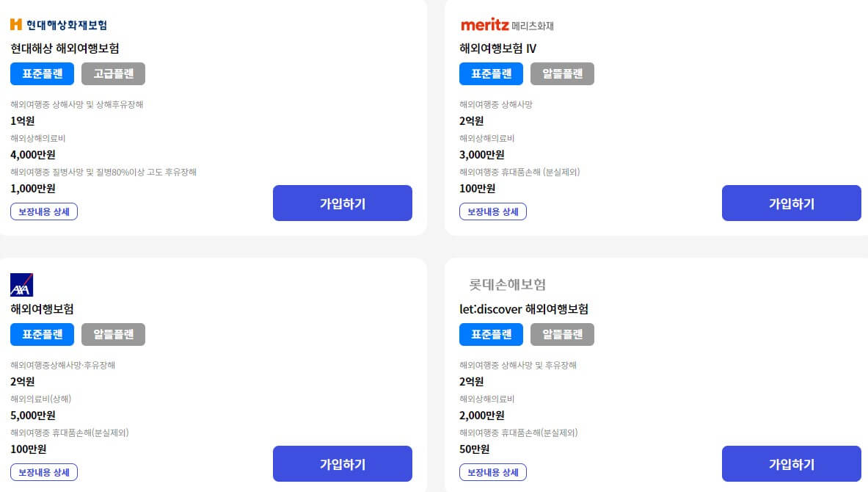The image size is (868, 492).
Task: Open 보장내용 상세 on 현대해상 card
Action: coord(43,211)
